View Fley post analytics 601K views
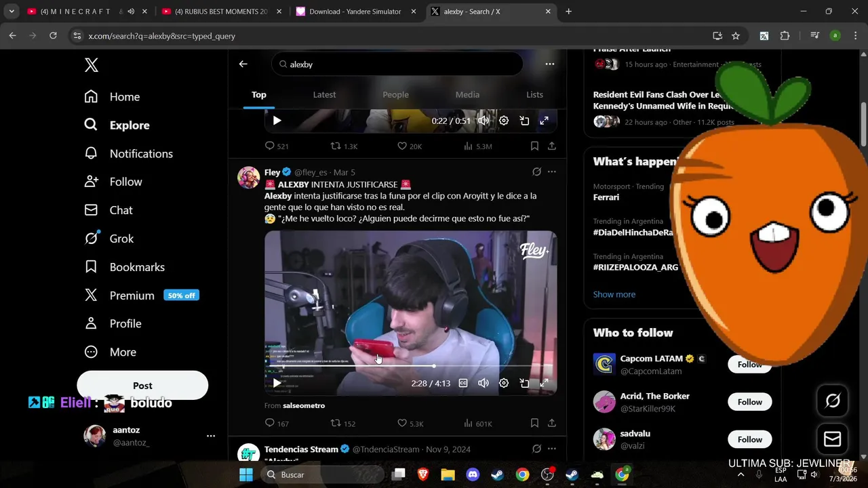This screenshot has width=868, height=488. click(x=477, y=424)
